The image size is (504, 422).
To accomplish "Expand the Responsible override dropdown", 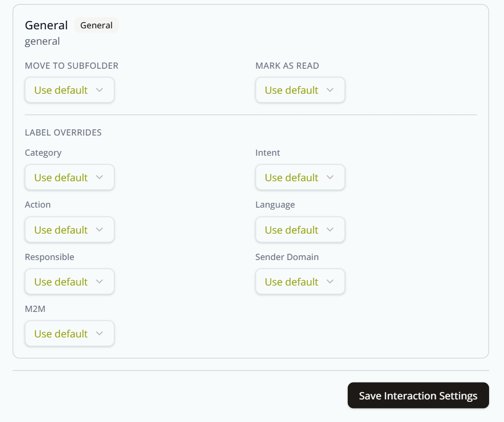I will tap(69, 282).
